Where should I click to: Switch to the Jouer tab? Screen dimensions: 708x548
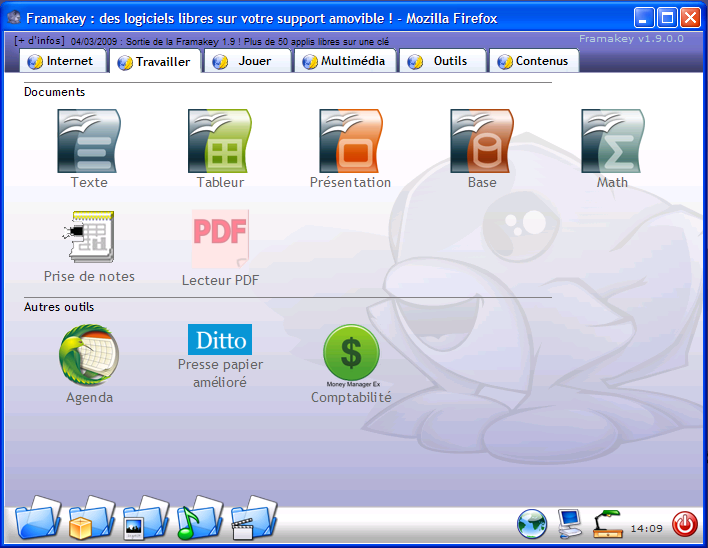pyautogui.click(x=246, y=61)
